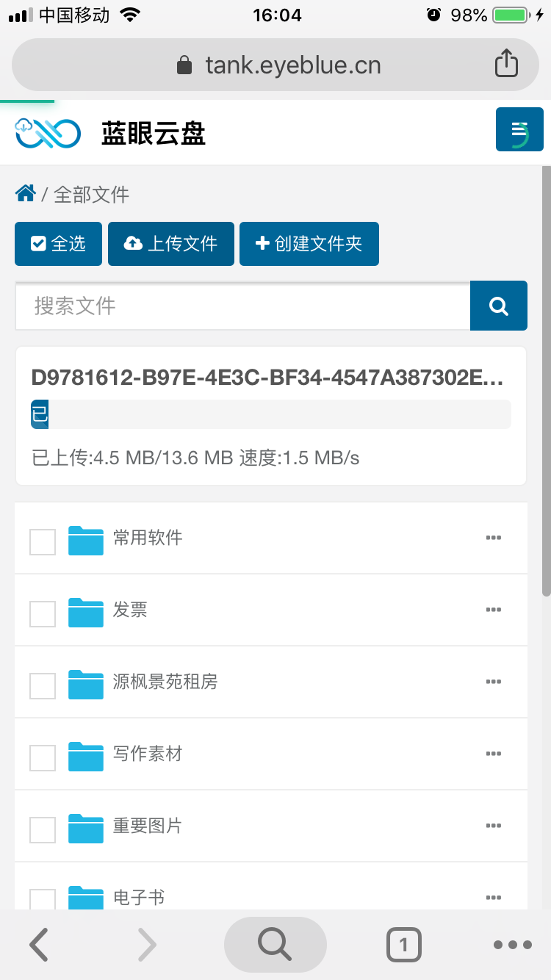
Task: Click the 上传文件 upload button
Action: coord(171,244)
